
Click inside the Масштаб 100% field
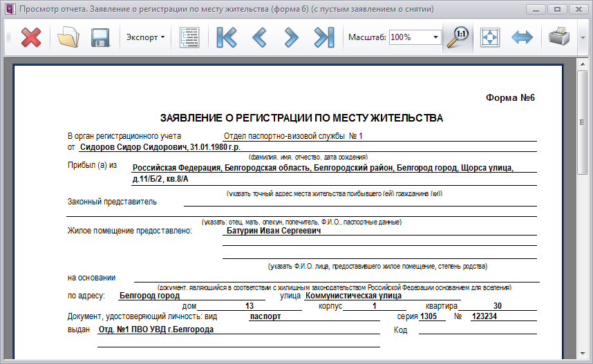[410, 37]
